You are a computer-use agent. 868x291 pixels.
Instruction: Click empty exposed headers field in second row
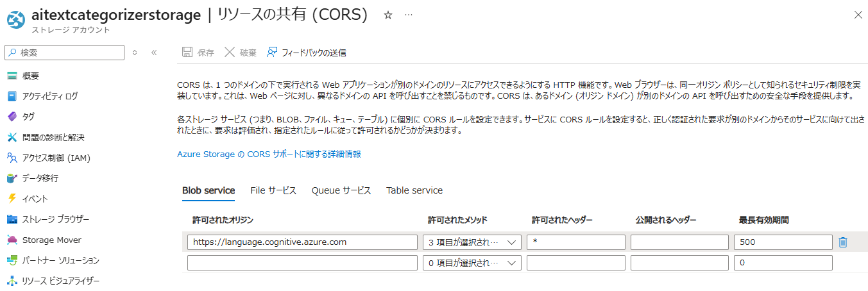coord(680,263)
